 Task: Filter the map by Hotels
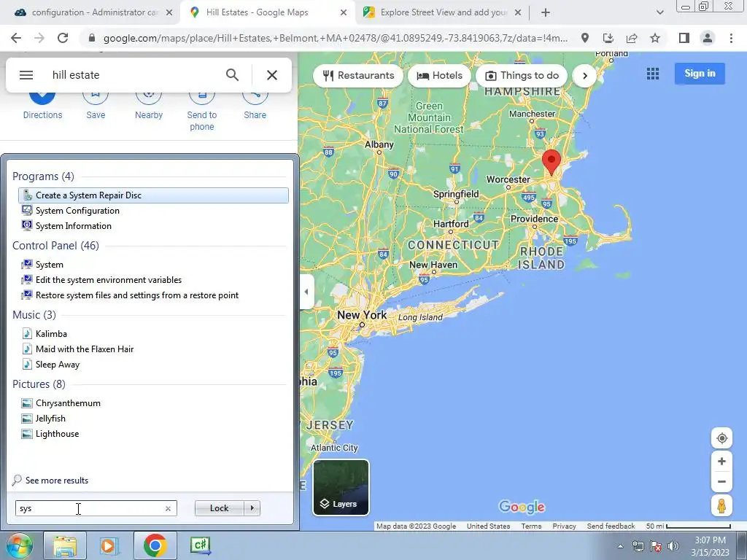coord(440,75)
